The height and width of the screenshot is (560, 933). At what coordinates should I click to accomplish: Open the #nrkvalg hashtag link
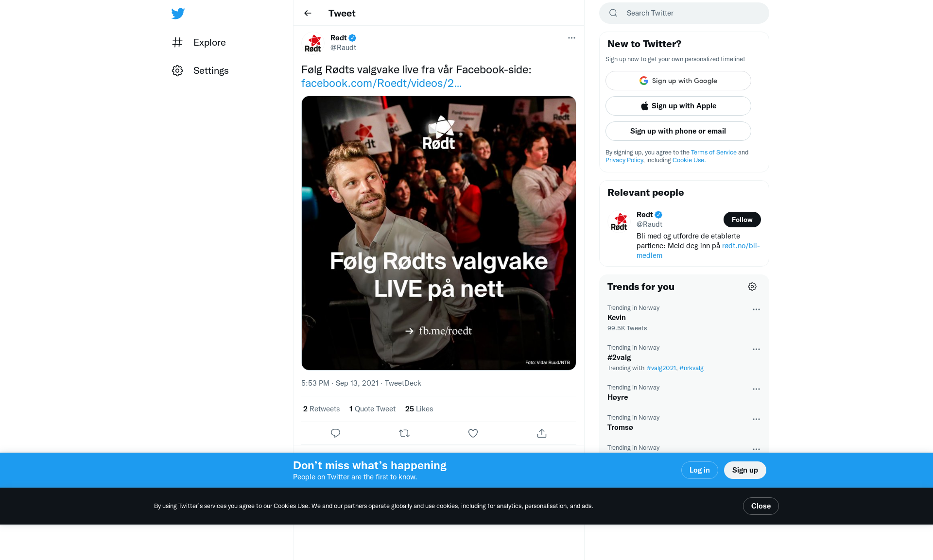(x=691, y=368)
